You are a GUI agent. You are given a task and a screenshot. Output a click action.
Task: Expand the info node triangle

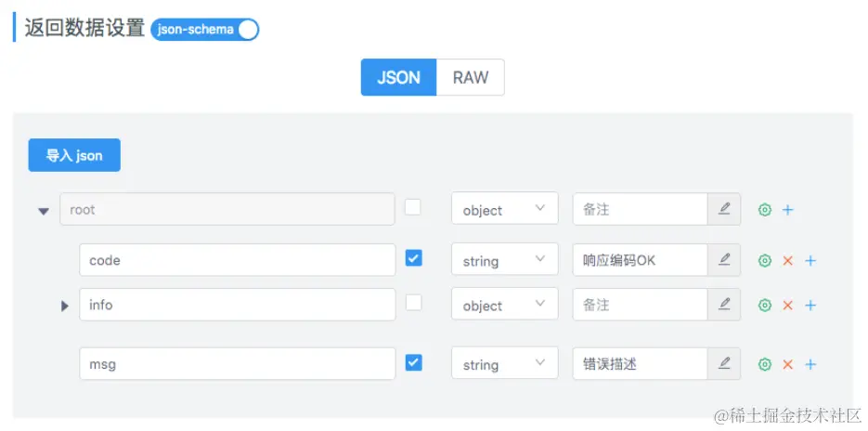click(65, 306)
